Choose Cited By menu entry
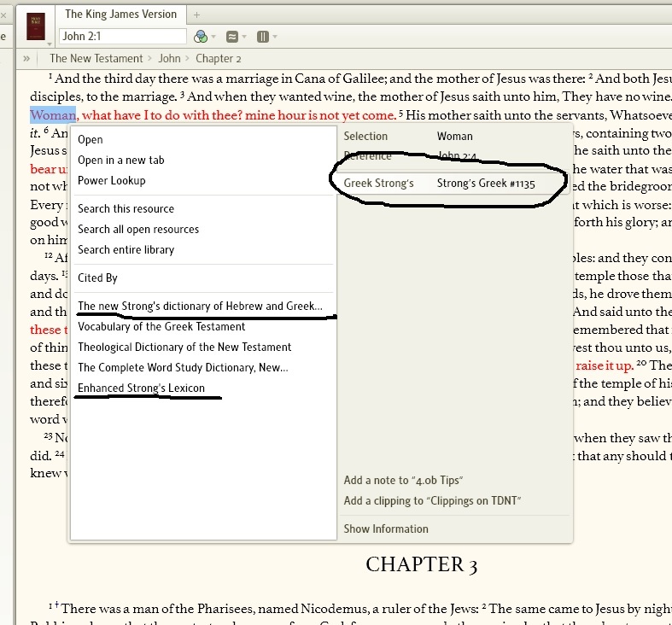 click(x=97, y=277)
